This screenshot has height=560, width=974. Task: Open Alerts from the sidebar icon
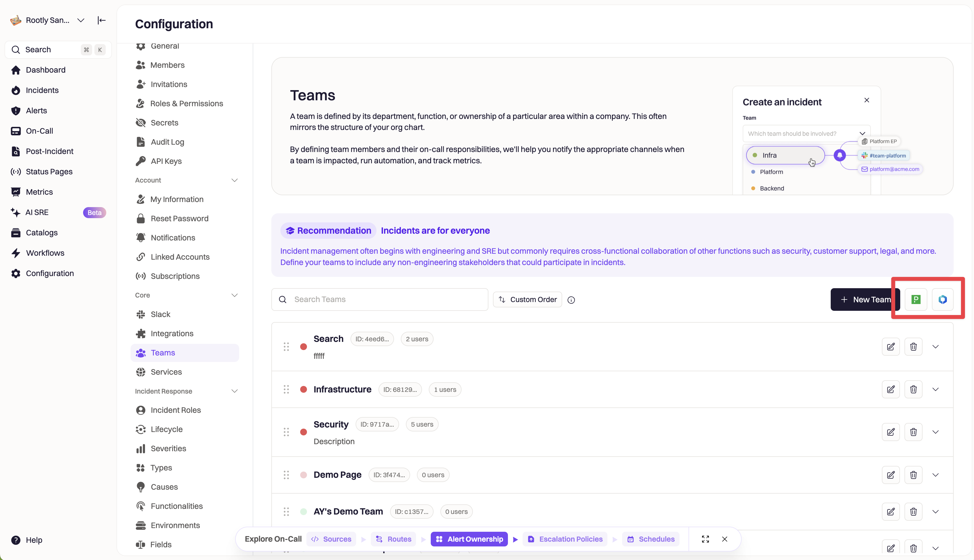15,110
